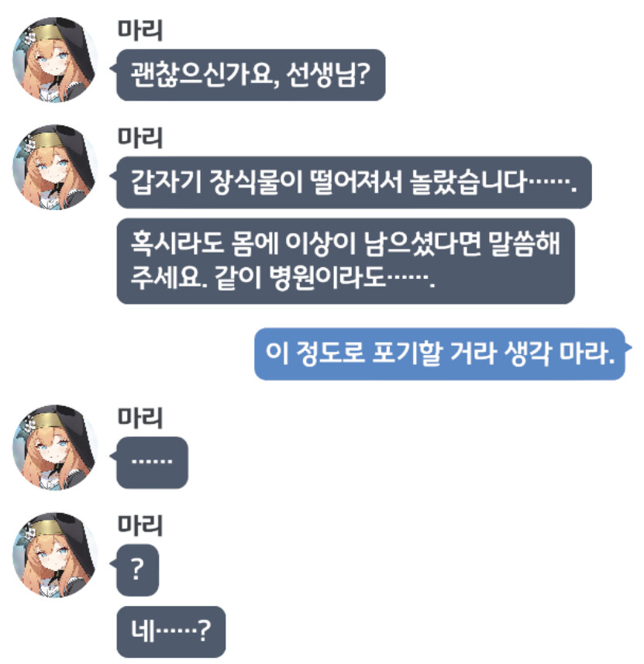Click the '마리' name above '갑자기 장식물이' message
Viewport: 644px width, 664px height.
[139, 138]
